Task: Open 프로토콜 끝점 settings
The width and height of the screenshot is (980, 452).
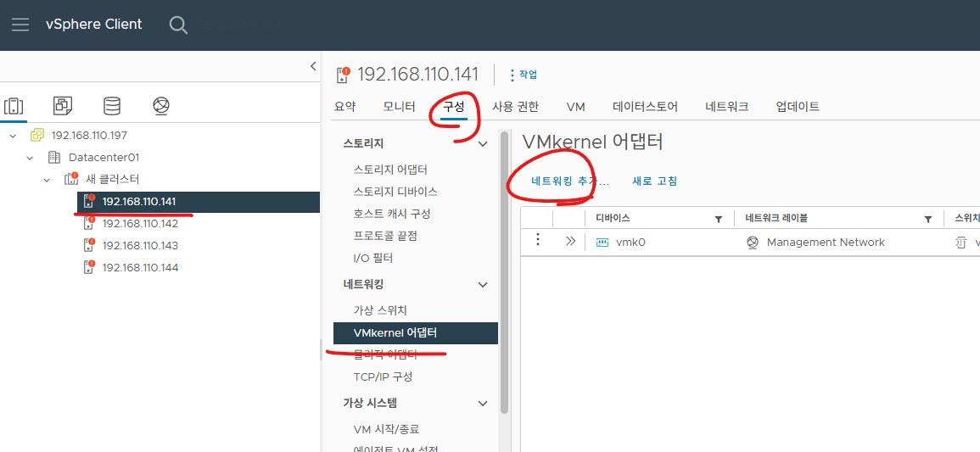Action: click(385, 236)
